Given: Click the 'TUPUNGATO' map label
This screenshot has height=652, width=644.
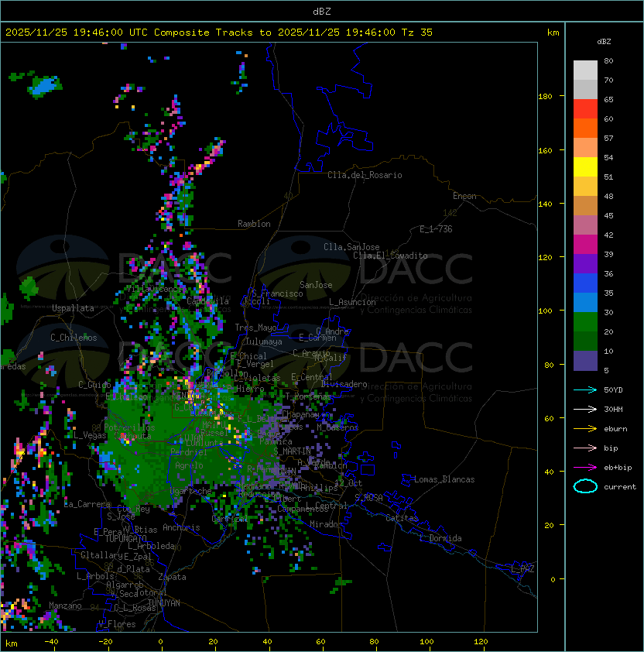Looking at the screenshot, I should tap(125, 539).
